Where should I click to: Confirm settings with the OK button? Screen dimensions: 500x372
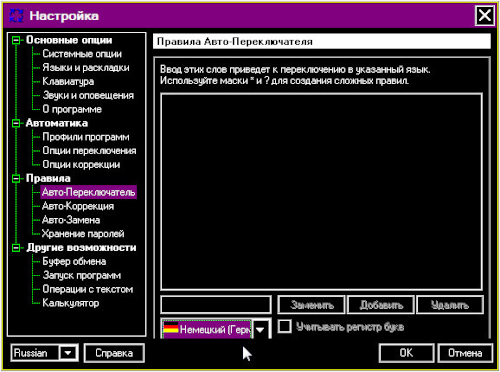tap(406, 353)
